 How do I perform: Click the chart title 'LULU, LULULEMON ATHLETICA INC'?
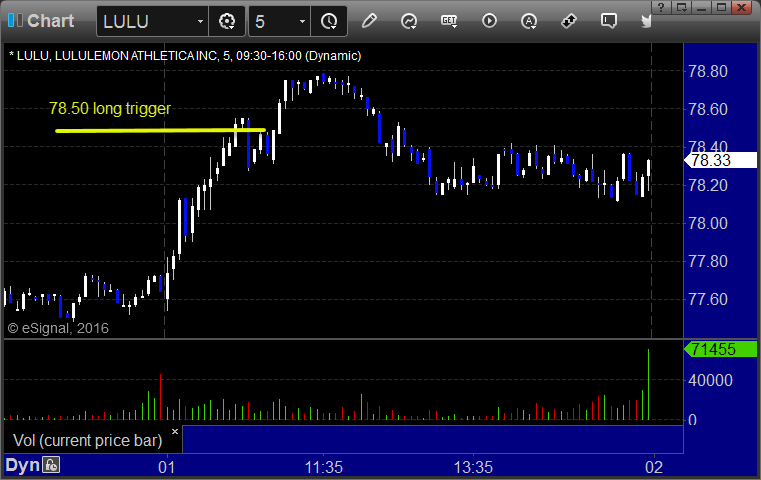[117, 56]
